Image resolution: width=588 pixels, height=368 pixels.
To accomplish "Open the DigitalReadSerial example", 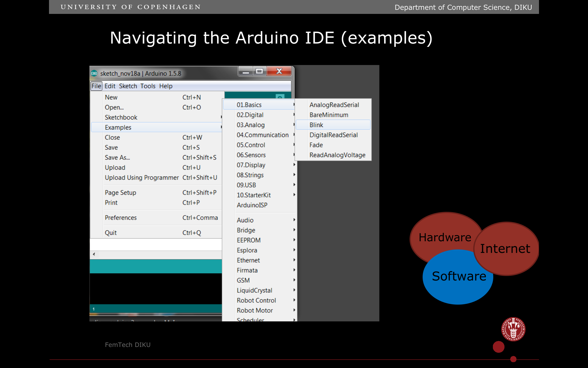I will pos(333,135).
